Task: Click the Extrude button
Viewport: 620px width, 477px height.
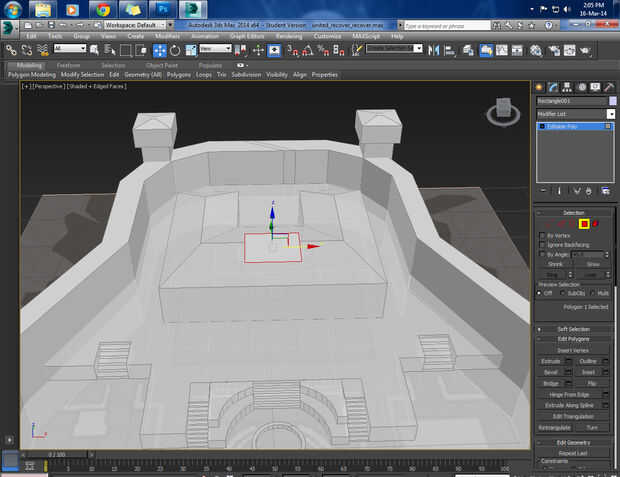Action: pos(551,360)
